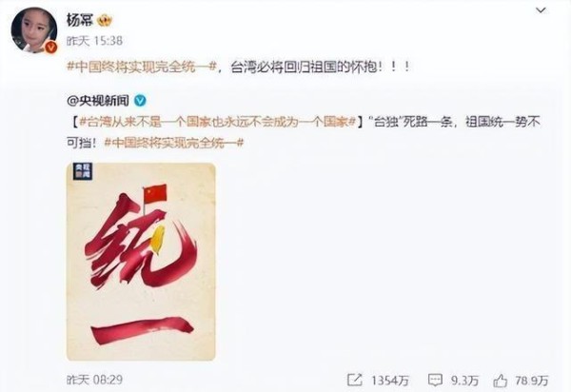Open hashtag #中国终将实现完全统一# in top post
Viewport: 571px width, 392px height.
142,67
